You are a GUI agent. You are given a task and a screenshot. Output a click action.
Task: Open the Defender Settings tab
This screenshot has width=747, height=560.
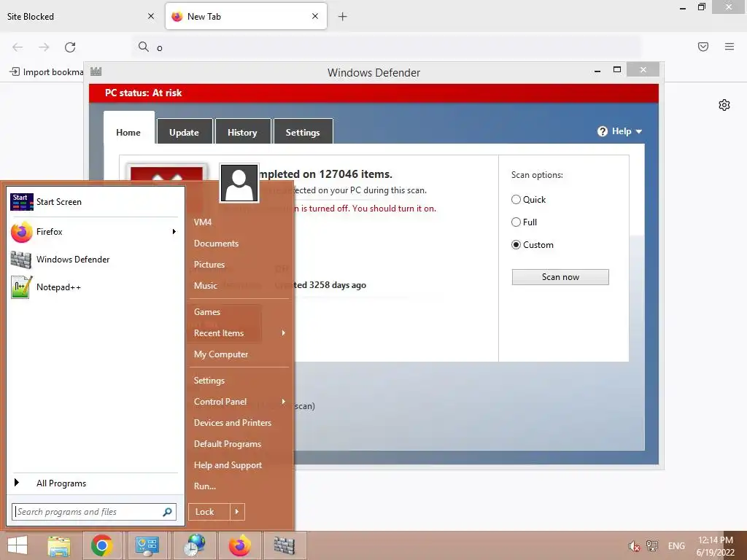(303, 131)
